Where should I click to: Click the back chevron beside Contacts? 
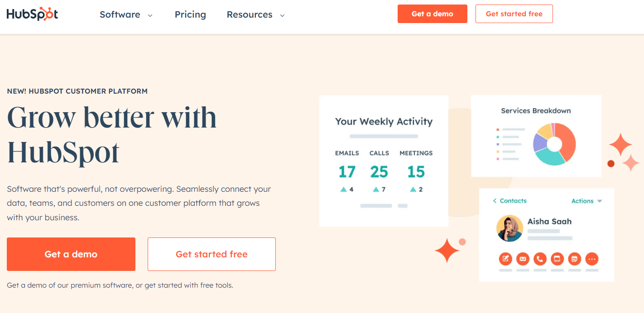pyautogui.click(x=495, y=200)
